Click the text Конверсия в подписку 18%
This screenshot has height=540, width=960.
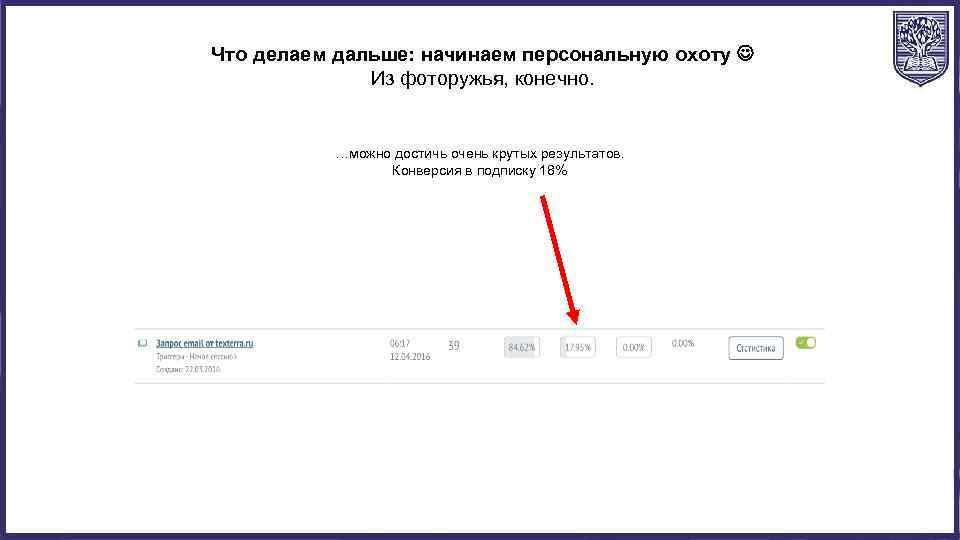pos(479,171)
